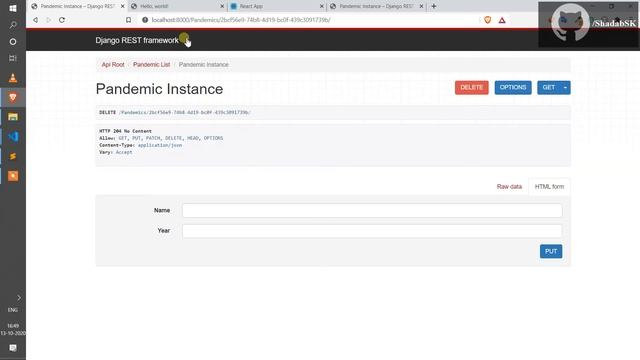640x360 pixels.
Task: Select the HTTP 204 No Content status text
Action: 125,131
